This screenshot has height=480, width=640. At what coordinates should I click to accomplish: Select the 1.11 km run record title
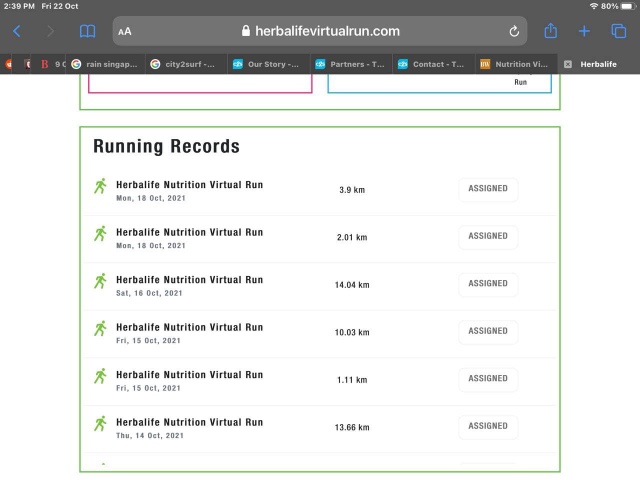click(189, 375)
